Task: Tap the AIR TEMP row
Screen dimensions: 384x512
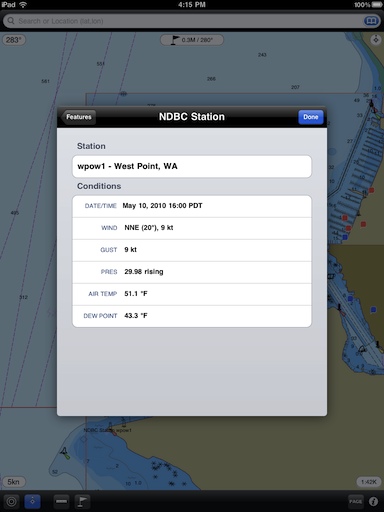Action: (x=192, y=294)
